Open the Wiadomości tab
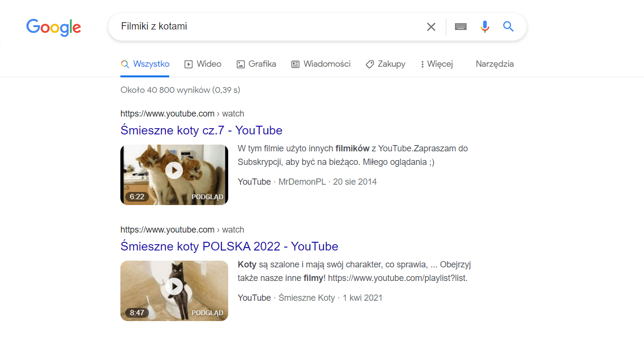 (x=321, y=64)
